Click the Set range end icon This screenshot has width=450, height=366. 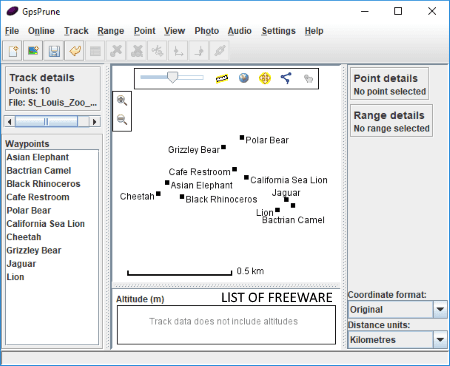tap(199, 51)
